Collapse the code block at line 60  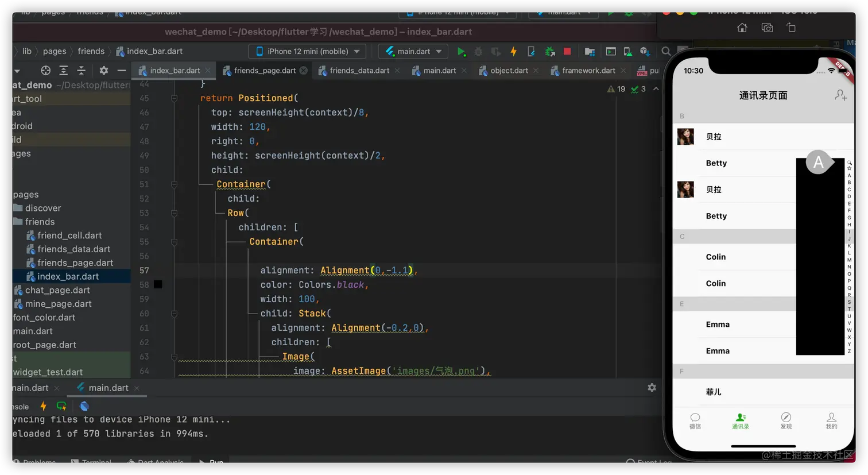point(174,314)
